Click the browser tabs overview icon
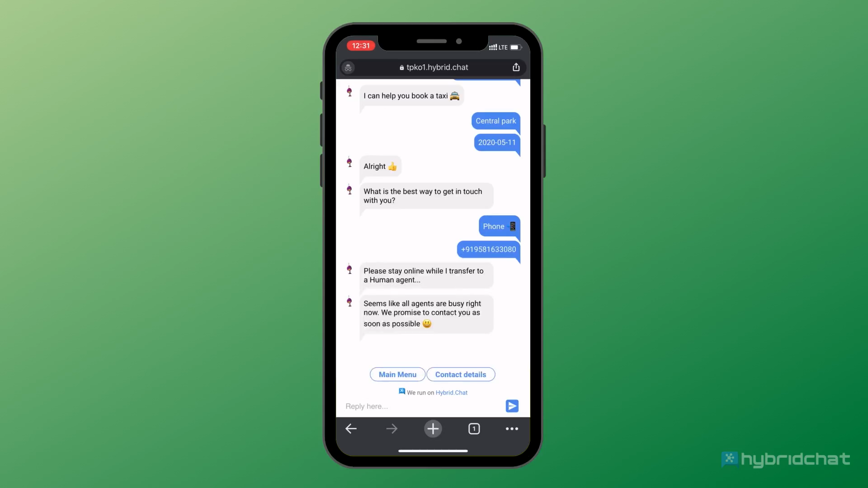Viewport: 868px width, 488px height. 474,428
